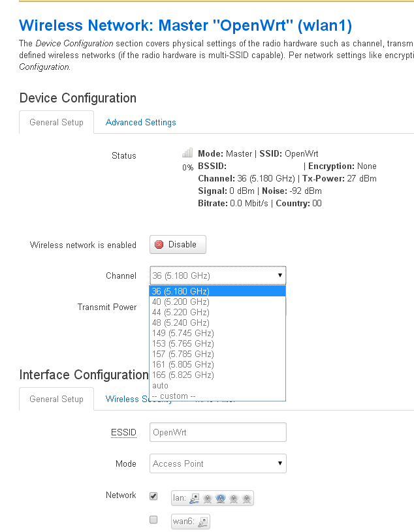Click the ESSID input field

218,432
